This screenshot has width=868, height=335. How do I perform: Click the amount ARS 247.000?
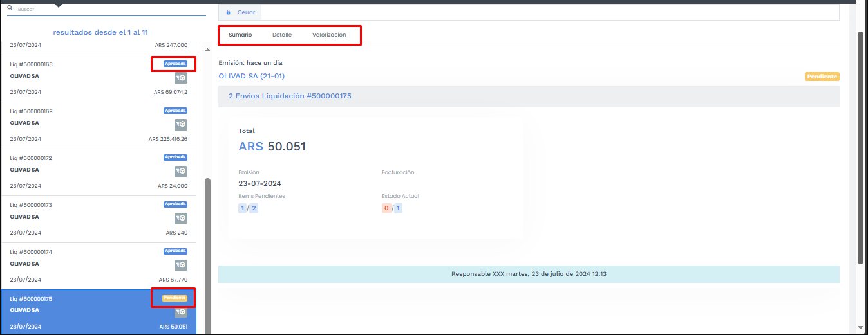171,45
